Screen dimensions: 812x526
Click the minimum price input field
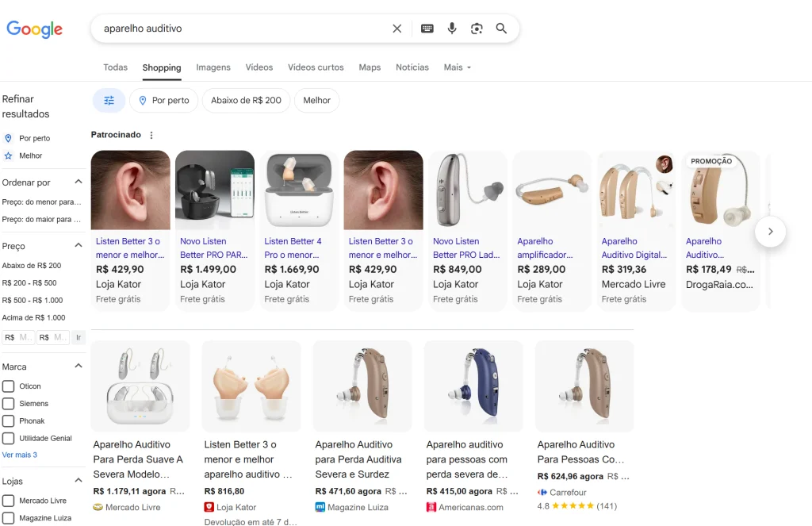(18, 337)
